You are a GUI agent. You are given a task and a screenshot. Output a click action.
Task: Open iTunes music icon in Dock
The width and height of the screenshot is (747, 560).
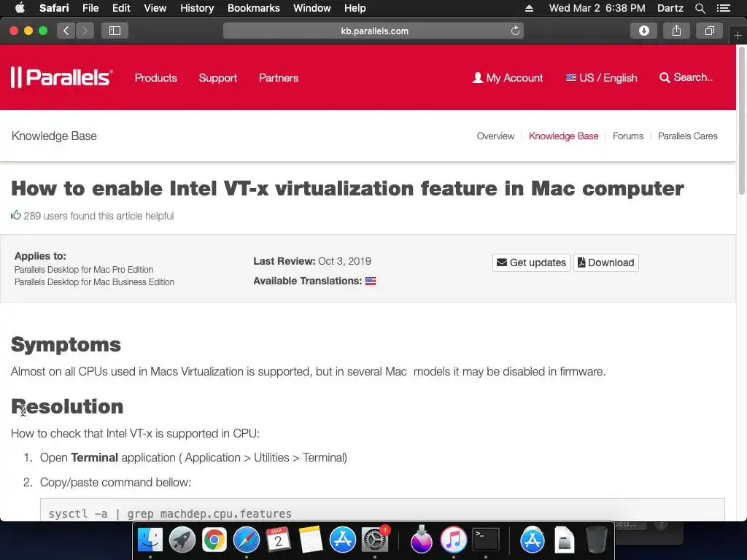[454, 540]
